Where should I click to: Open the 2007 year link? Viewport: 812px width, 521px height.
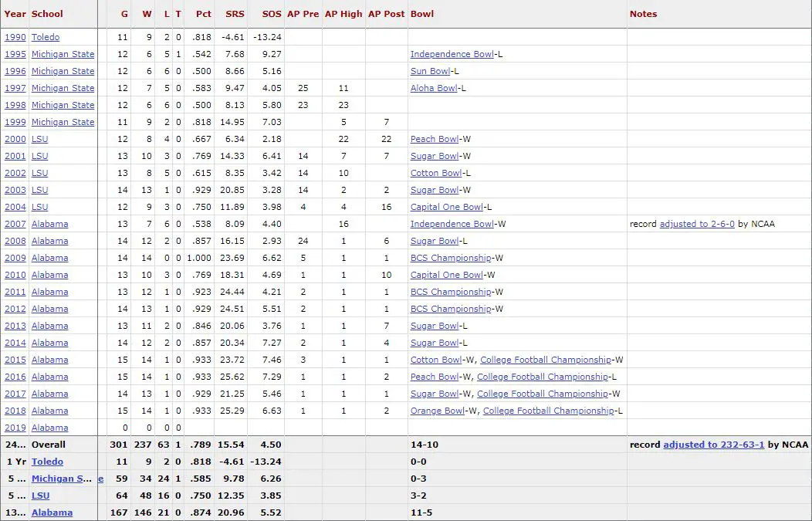pyautogui.click(x=15, y=225)
